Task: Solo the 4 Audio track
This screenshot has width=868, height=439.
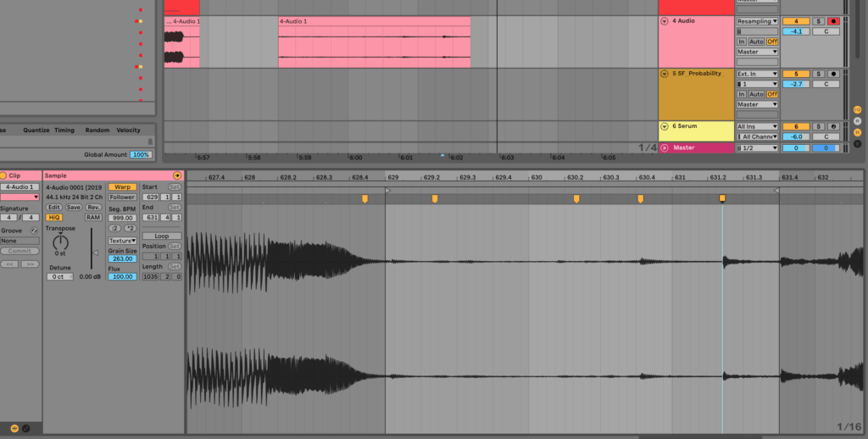Action: (x=819, y=21)
